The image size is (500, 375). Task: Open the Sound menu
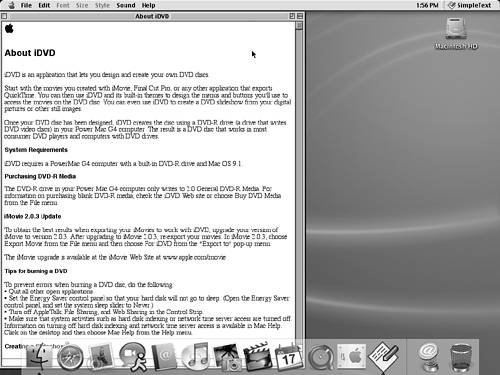pos(126,5)
